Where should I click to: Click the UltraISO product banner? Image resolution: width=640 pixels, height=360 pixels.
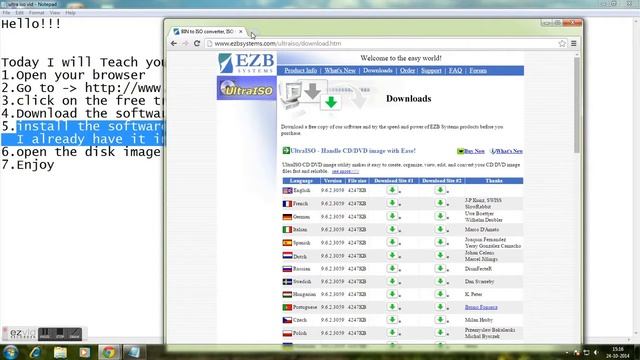point(247,88)
